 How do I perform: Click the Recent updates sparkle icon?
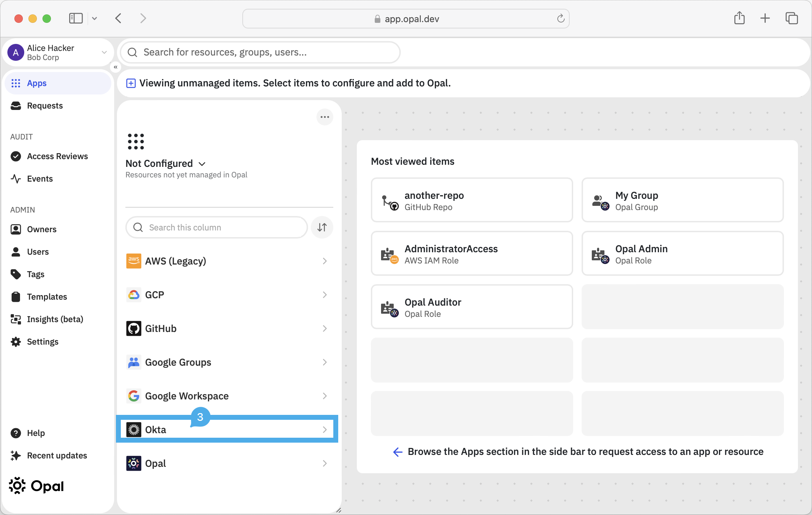click(x=16, y=456)
